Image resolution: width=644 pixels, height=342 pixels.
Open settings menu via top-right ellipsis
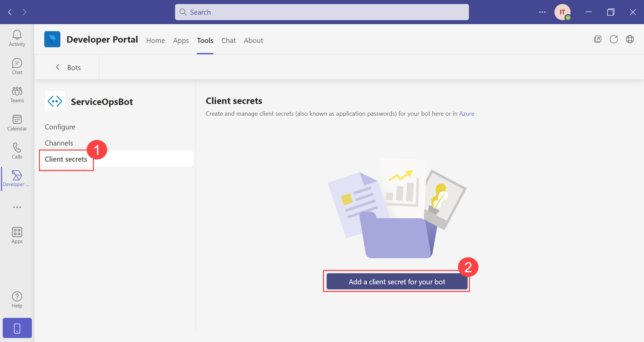pos(542,12)
